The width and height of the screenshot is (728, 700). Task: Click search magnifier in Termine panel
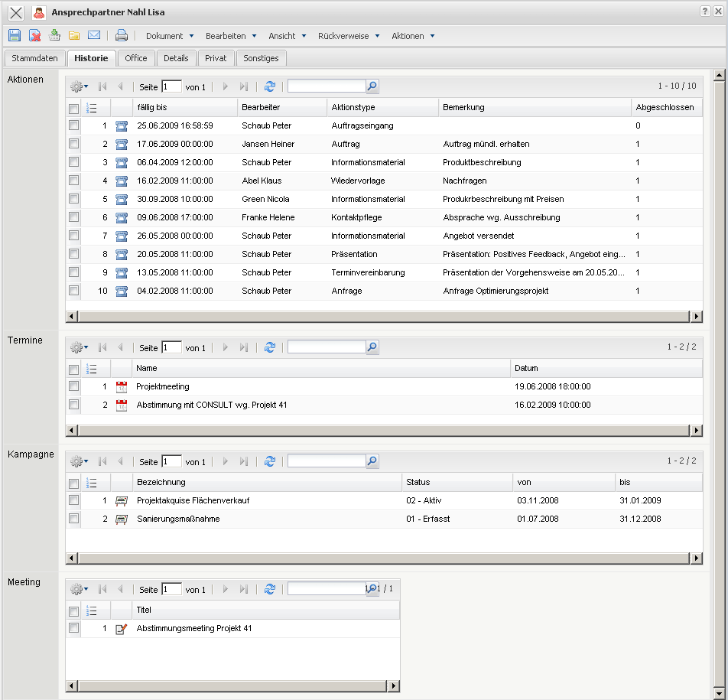[372, 347]
